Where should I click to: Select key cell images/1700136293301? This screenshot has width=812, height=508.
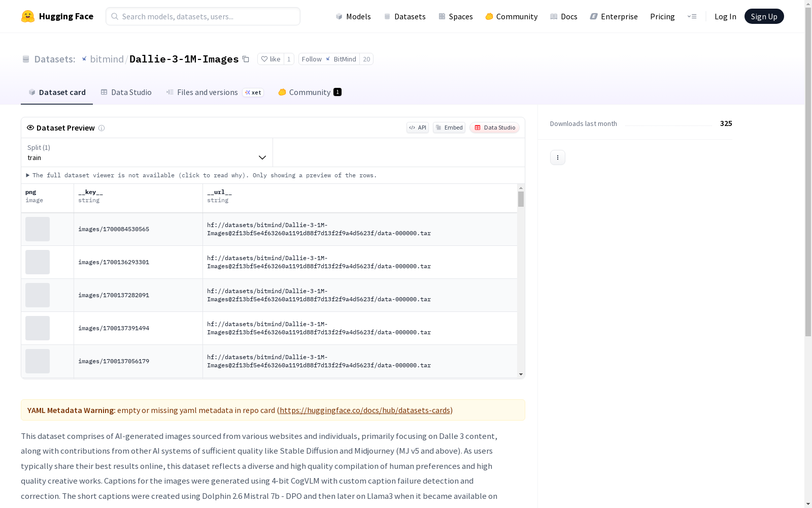(138, 262)
